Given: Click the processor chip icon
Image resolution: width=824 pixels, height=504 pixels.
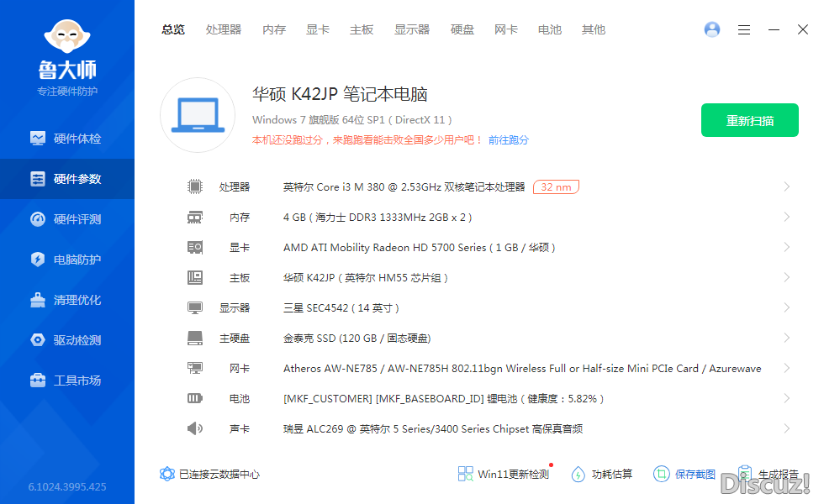Looking at the screenshot, I should point(195,186).
